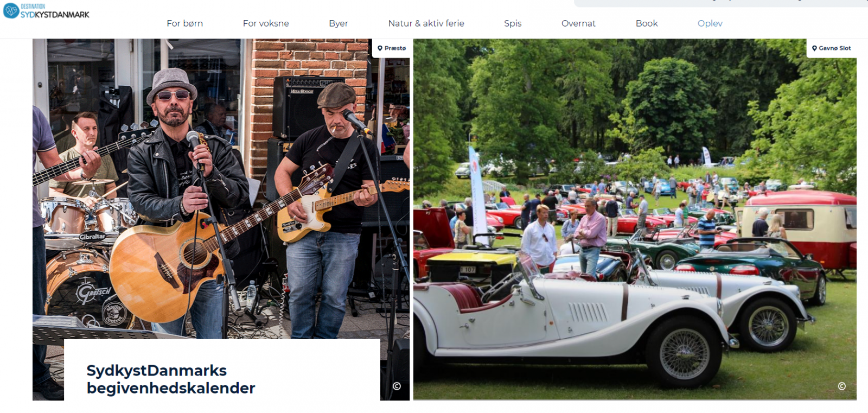The width and height of the screenshot is (868, 413).
Task: Click the Gavnø Slot location label
Action: (835, 48)
